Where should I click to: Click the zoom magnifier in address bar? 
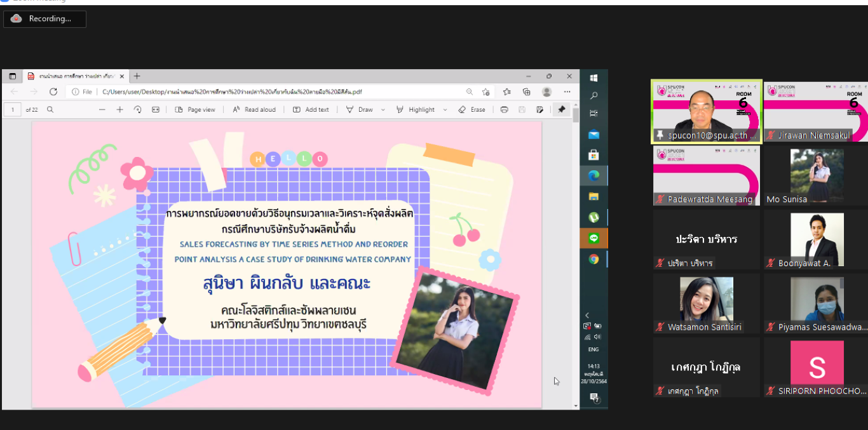click(x=470, y=91)
